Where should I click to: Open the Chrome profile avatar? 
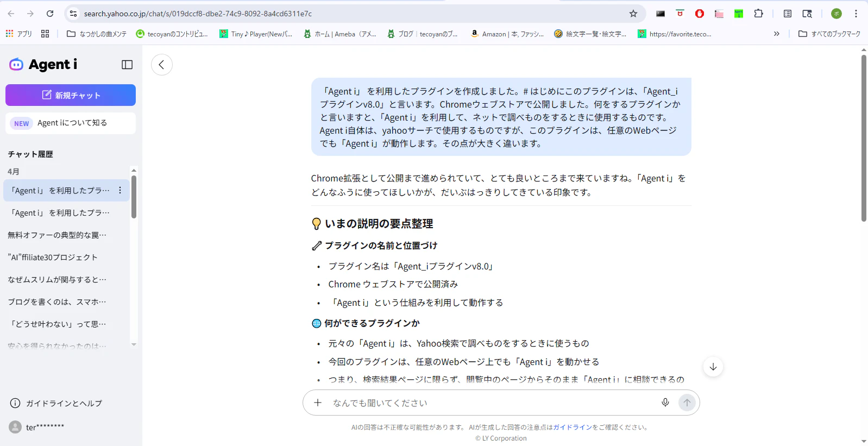click(836, 14)
